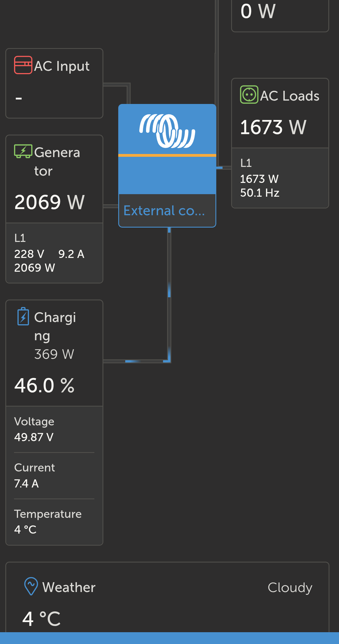Click the AC Loads L1 50.1 Hz details

(x=280, y=178)
